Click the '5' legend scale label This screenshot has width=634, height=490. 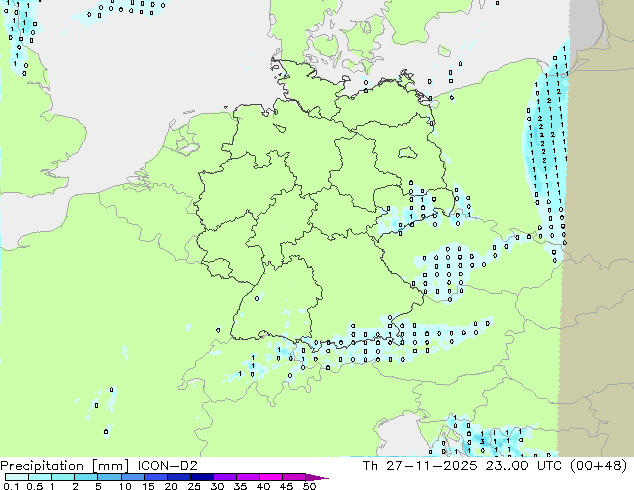point(98,486)
